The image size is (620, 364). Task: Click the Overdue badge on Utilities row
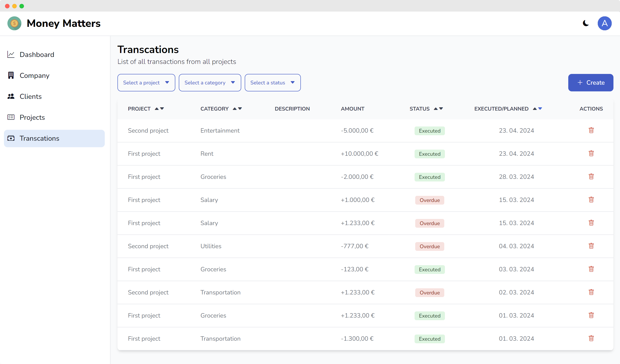429,246
